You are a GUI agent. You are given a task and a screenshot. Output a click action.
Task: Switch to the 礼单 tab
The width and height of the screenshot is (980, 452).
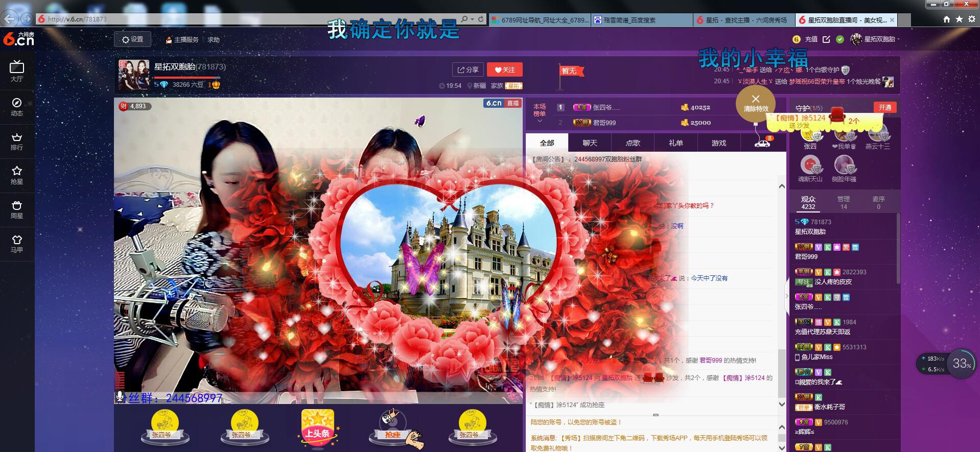pyautogui.click(x=675, y=142)
